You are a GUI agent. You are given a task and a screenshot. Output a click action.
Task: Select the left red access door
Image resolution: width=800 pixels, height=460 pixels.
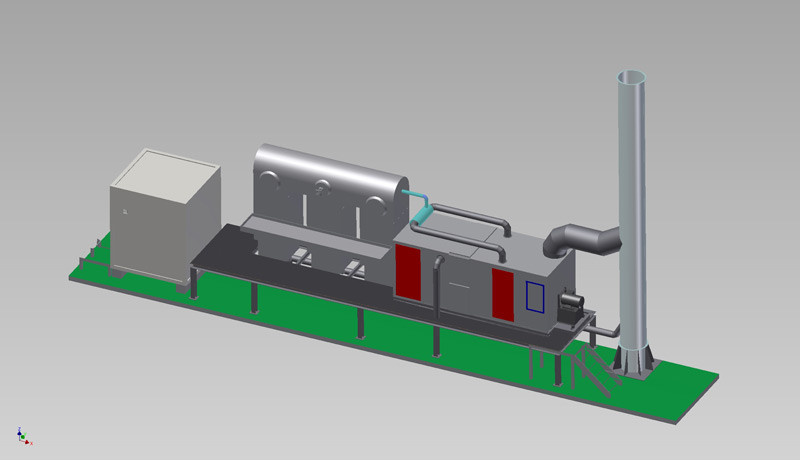pos(408,272)
